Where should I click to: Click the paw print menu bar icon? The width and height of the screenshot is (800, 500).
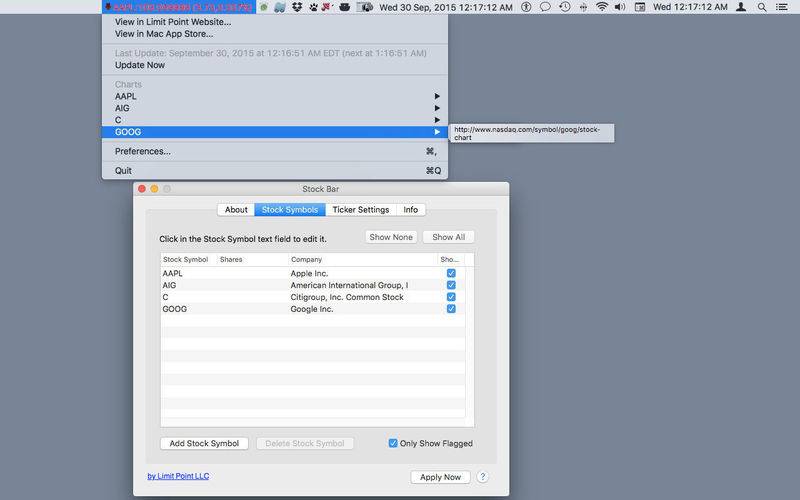click(x=313, y=7)
